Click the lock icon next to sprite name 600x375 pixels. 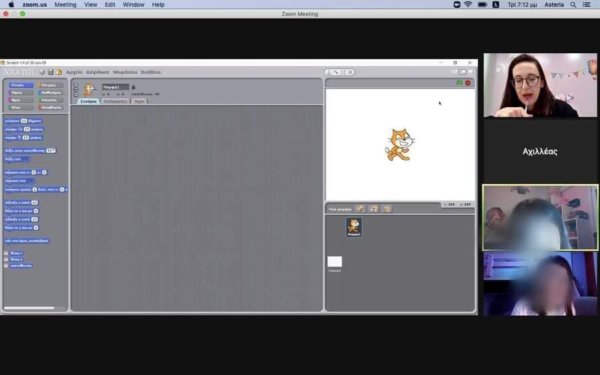pyautogui.click(x=133, y=87)
